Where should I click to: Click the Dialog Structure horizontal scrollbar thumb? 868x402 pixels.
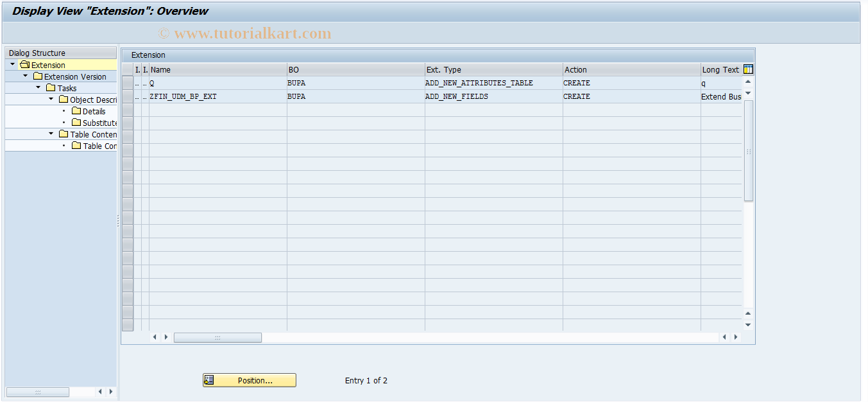38,392
